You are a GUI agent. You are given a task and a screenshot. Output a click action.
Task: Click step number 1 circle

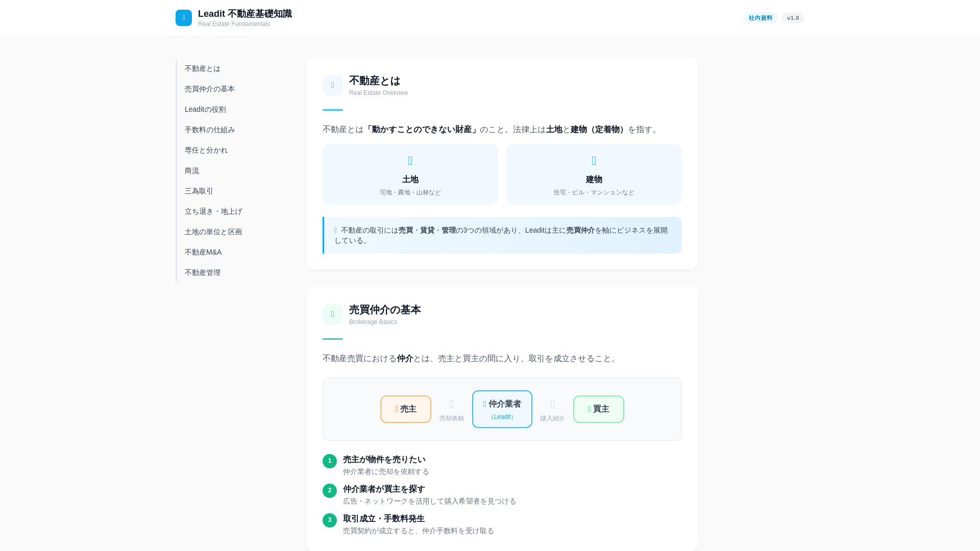330,461
